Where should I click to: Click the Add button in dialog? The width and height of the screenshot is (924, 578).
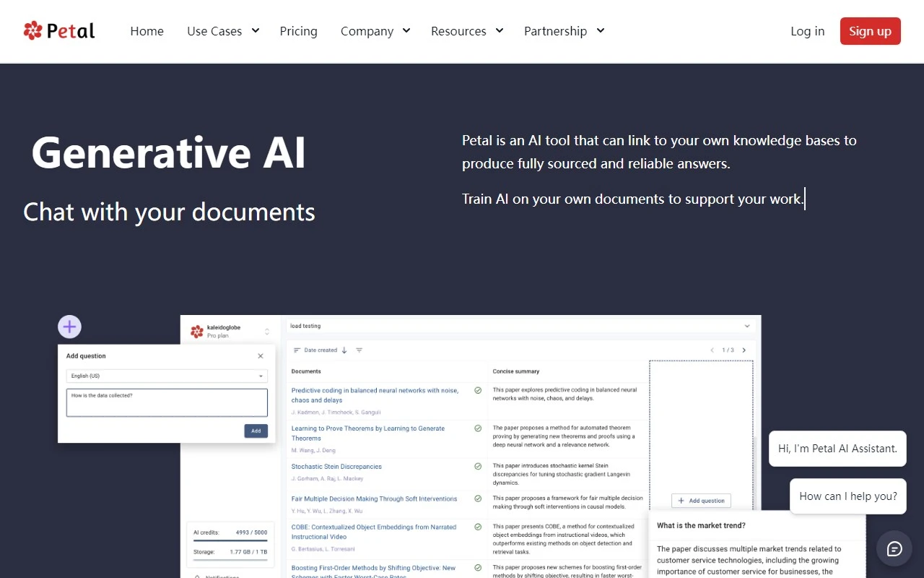click(256, 431)
